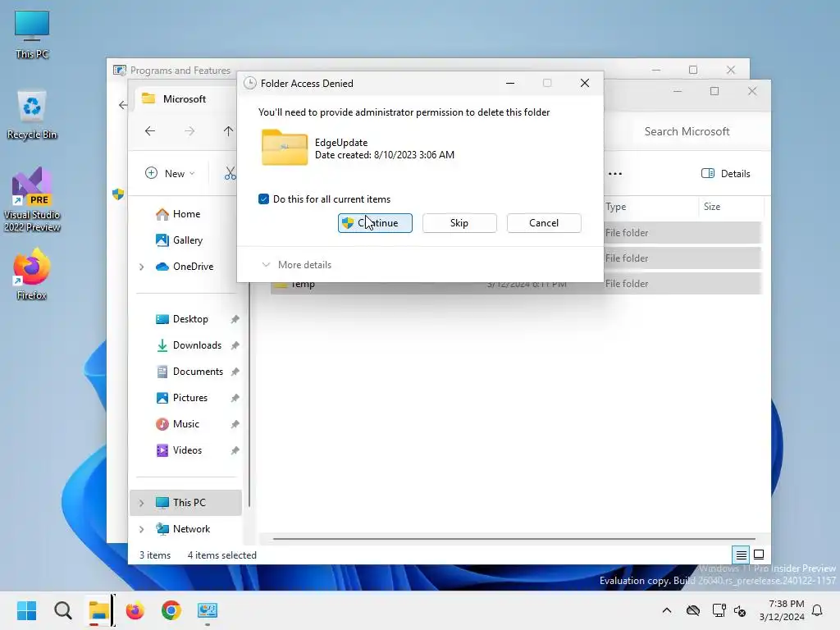Click File Explorer in the taskbar
The image size is (840, 630).
tap(99, 610)
